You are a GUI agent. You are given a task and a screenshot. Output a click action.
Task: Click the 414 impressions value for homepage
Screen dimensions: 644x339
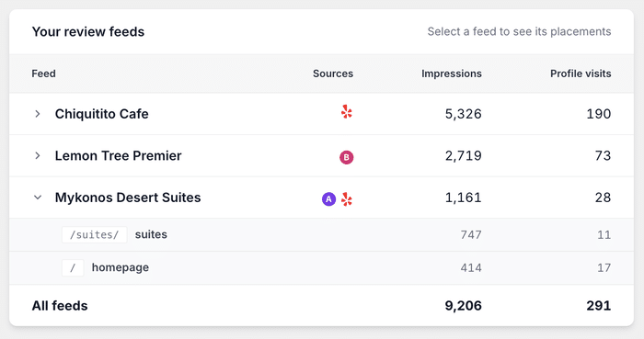tap(471, 268)
